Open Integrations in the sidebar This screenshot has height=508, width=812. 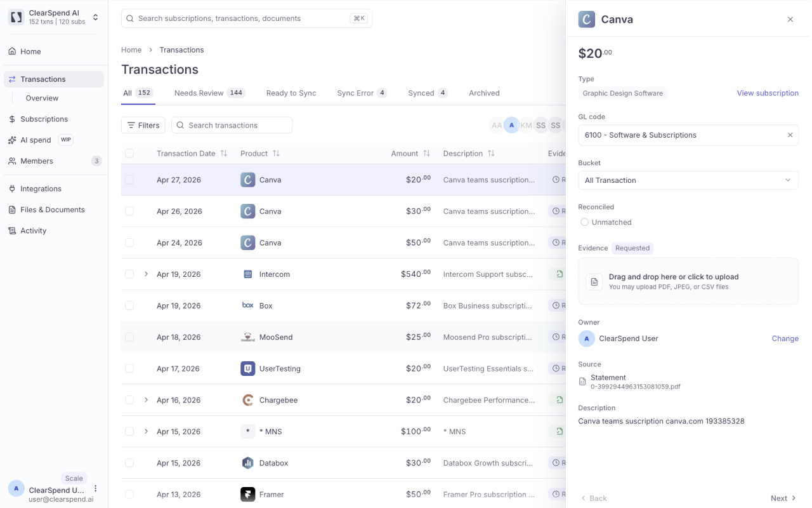tap(54, 189)
